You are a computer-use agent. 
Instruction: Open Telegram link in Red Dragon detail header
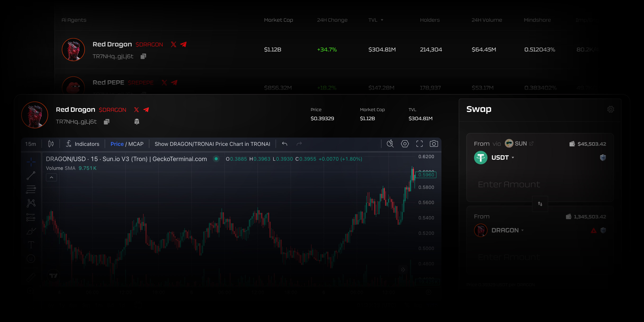[x=146, y=109]
